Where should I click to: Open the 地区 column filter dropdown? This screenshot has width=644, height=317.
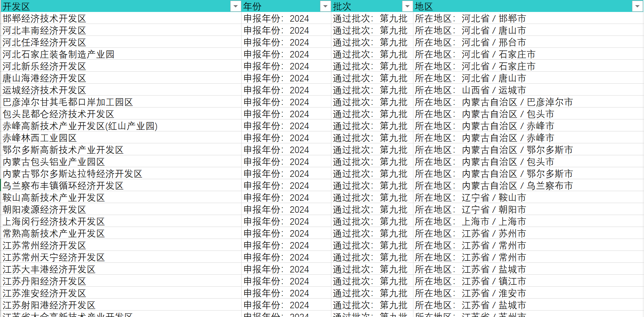(x=637, y=6)
